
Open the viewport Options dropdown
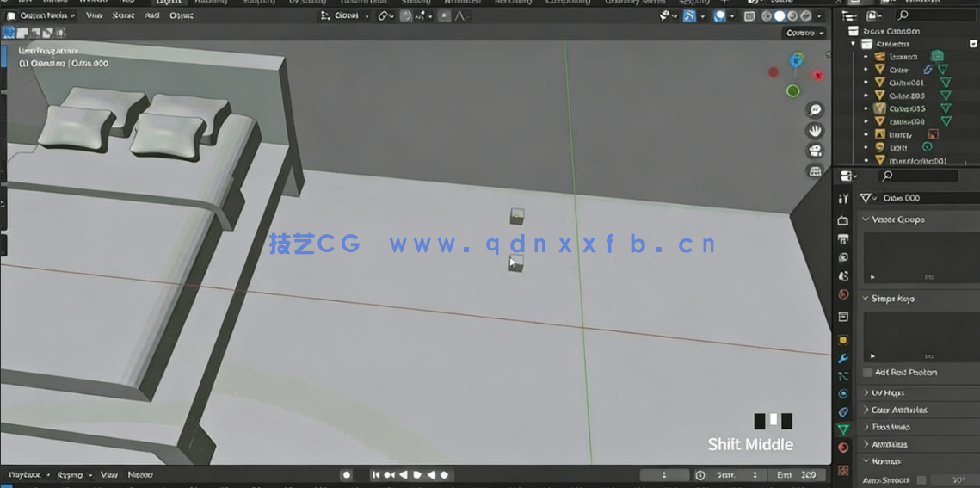[805, 33]
